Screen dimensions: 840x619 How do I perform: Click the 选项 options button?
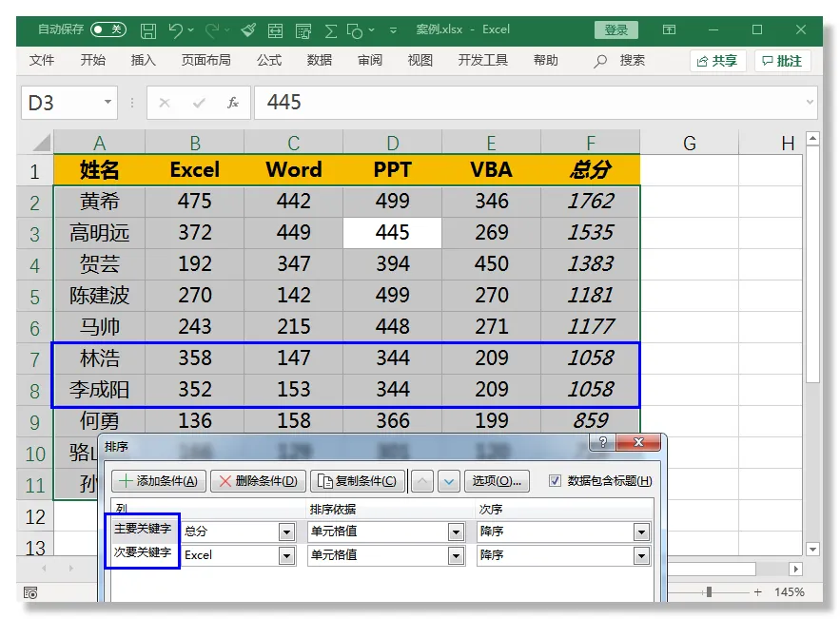coord(497,481)
